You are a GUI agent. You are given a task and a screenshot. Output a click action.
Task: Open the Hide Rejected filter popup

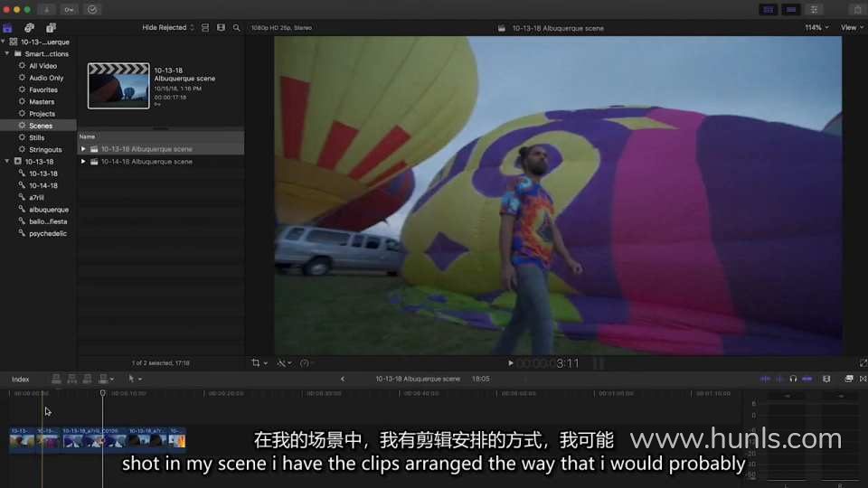[x=168, y=28]
